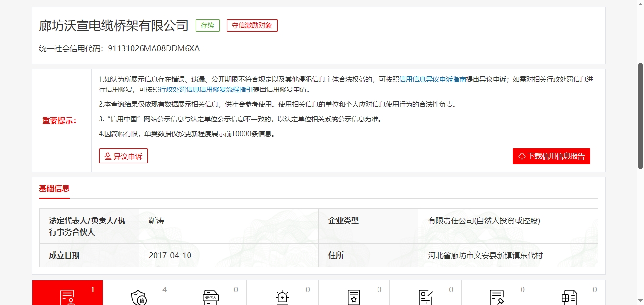Click the page vertical scrollbar thumb

tap(641, 115)
